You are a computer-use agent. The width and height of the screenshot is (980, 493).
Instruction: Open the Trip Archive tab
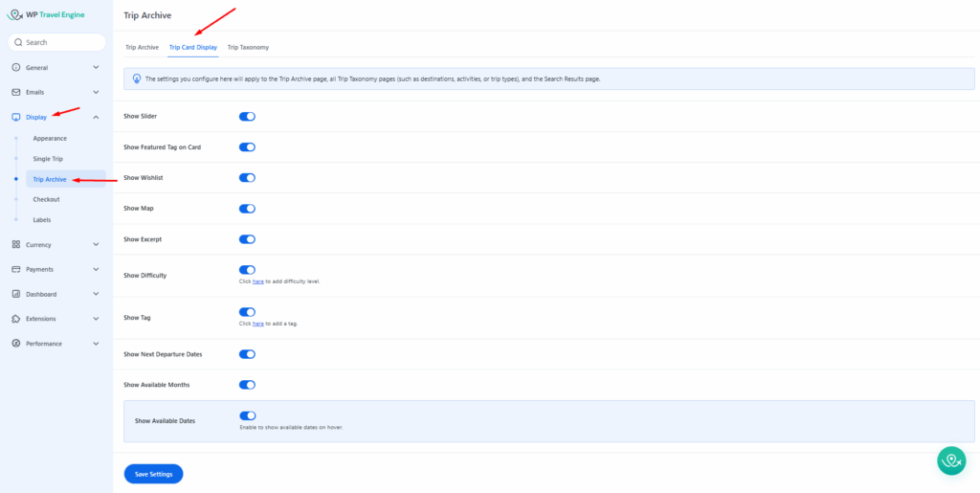click(x=142, y=47)
